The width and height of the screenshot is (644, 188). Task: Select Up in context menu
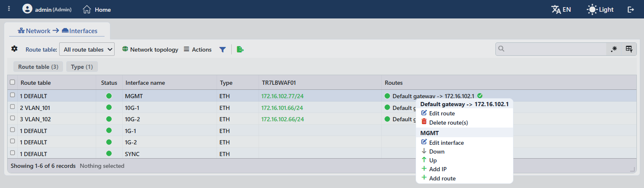464,160
